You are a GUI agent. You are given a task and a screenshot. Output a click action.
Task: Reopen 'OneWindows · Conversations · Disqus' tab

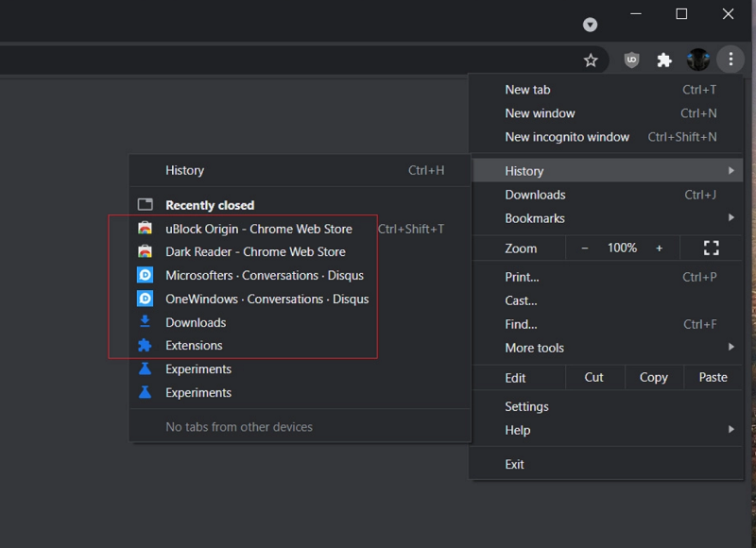coord(300,299)
